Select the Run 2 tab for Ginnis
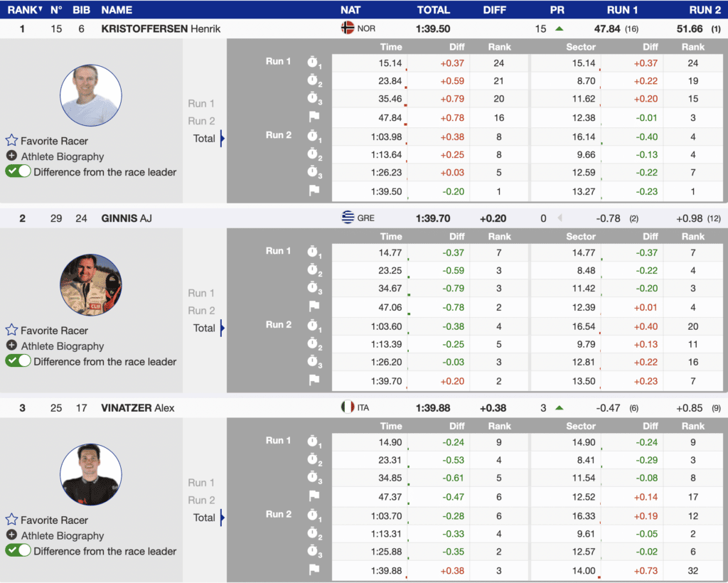The width and height of the screenshot is (728, 583). pos(201,311)
